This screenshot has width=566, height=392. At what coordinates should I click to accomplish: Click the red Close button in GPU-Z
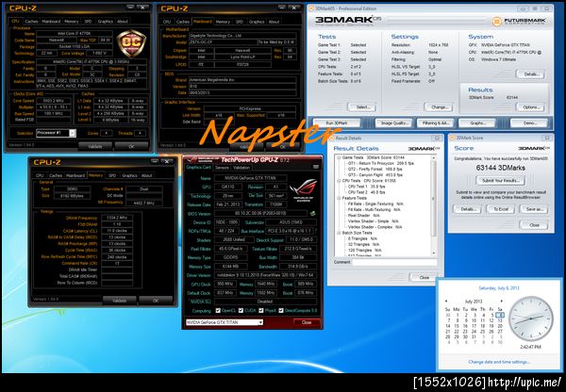pyautogui.click(x=307, y=322)
